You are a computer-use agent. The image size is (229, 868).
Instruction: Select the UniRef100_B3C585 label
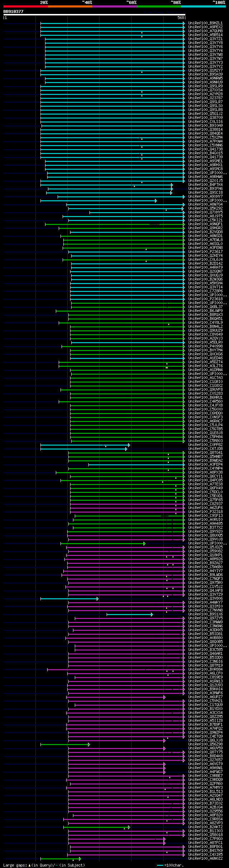coord(205,649)
